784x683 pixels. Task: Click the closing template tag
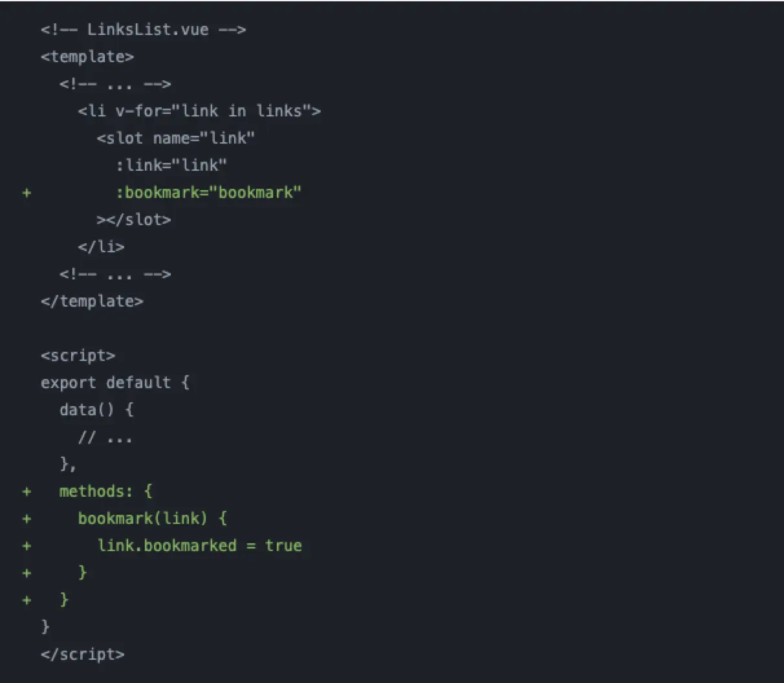pyautogui.click(x=92, y=301)
